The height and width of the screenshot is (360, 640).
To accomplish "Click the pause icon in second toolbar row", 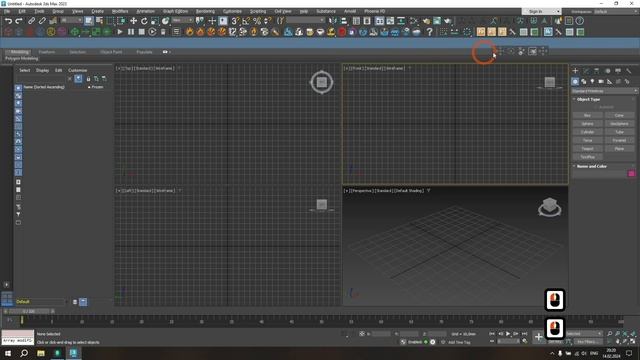I will click(x=131, y=32).
